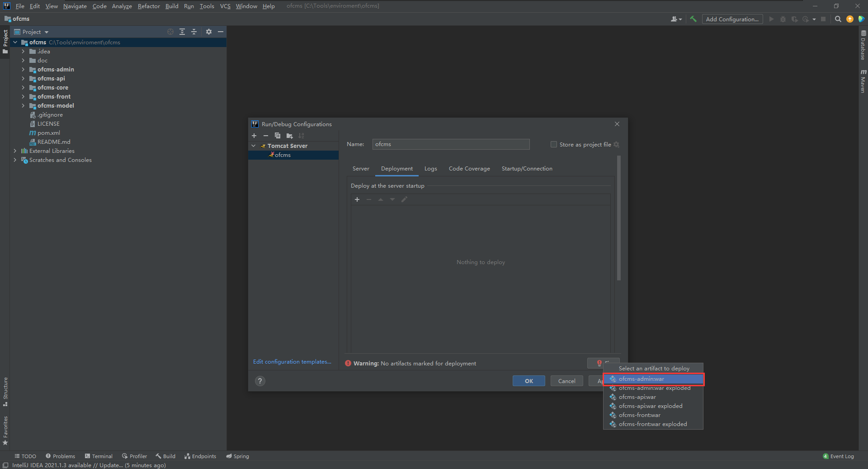Expand the ofcms-api module
Screen dimensions: 868x469
point(23,79)
